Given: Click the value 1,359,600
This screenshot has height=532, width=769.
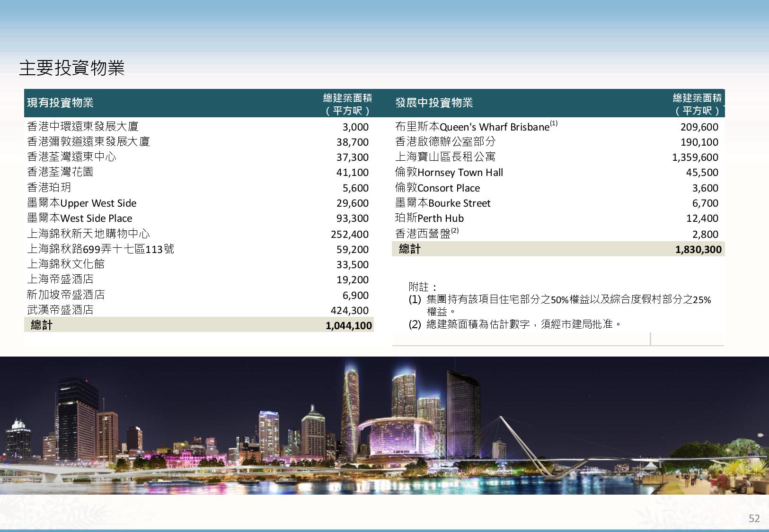Looking at the screenshot, I should 695,157.
